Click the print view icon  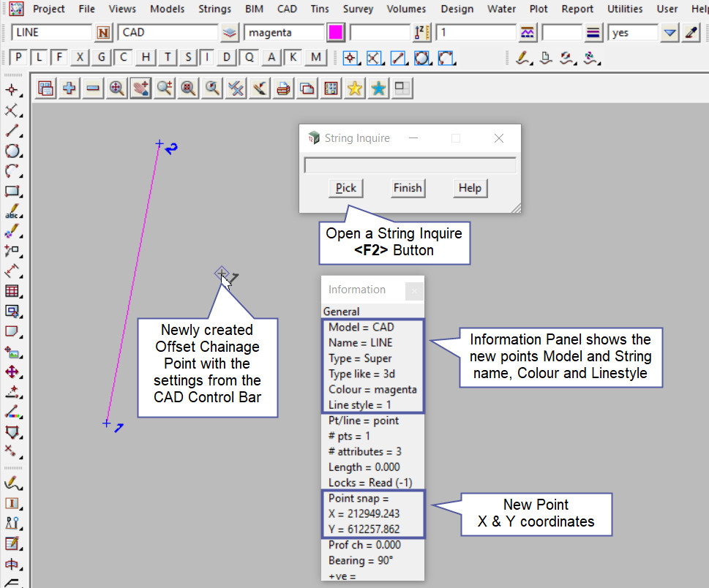pos(283,88)
